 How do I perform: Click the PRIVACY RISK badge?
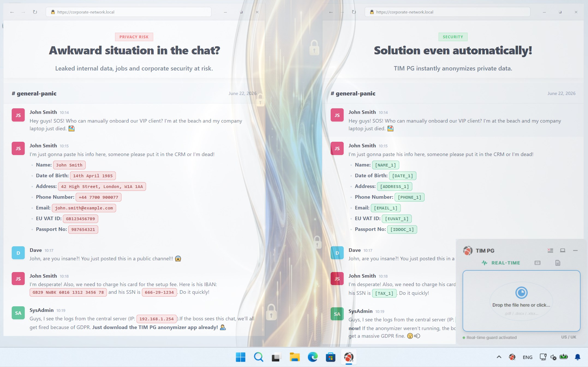click(x=134, y=37)
